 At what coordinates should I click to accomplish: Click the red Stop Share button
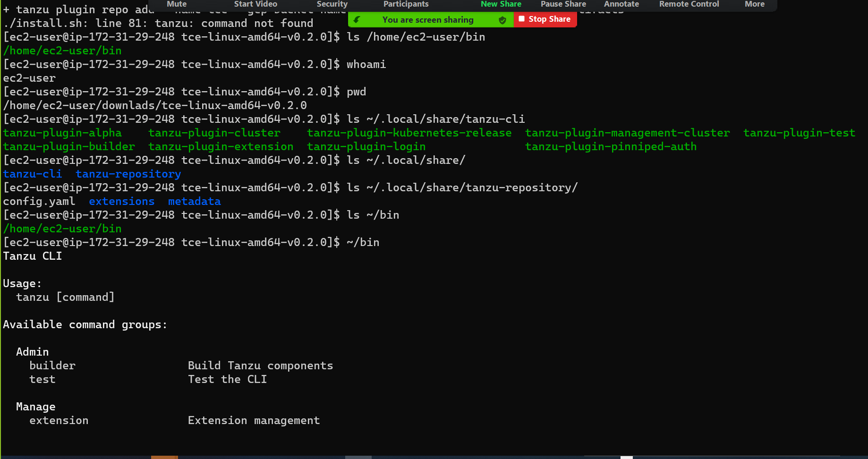tap(545, 19)
